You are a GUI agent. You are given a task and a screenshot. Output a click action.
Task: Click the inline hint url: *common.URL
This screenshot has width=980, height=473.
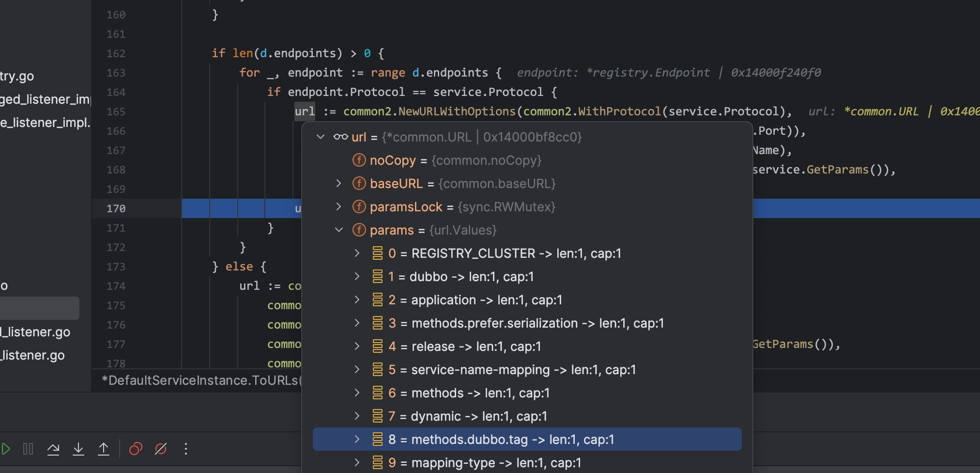[x=863, y=111]
